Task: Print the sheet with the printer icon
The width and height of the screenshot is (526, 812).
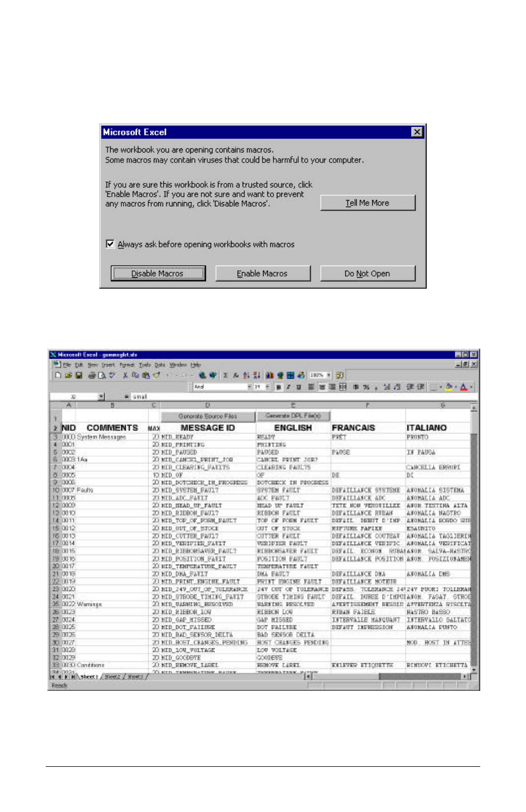Action: 92,375
